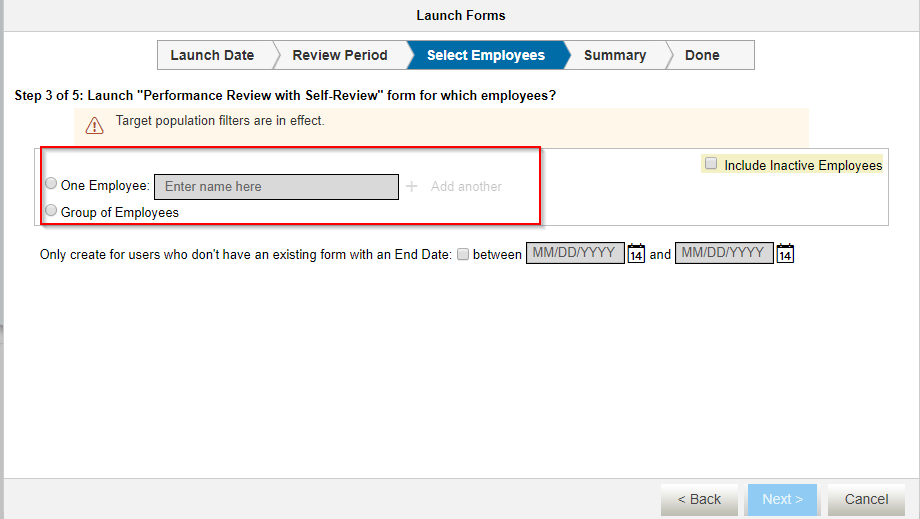
Task: Click the second MM/DD/YYYY date field
Action: 724,253
